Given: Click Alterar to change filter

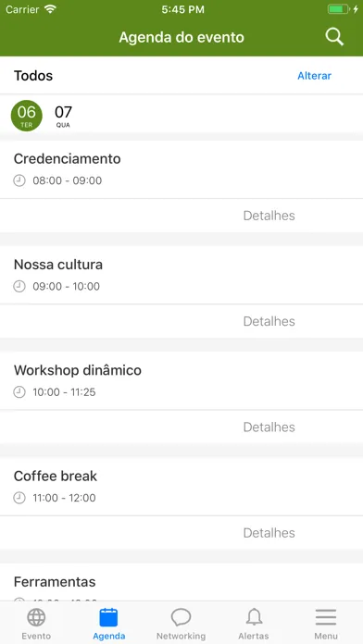Looking at the screenshot, I should [x=315, y=76].
